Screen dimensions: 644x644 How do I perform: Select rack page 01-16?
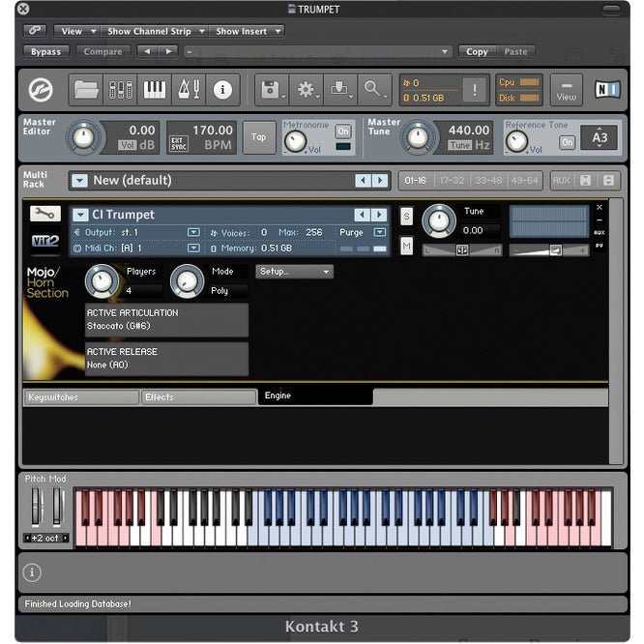click(x=415, y=180)
